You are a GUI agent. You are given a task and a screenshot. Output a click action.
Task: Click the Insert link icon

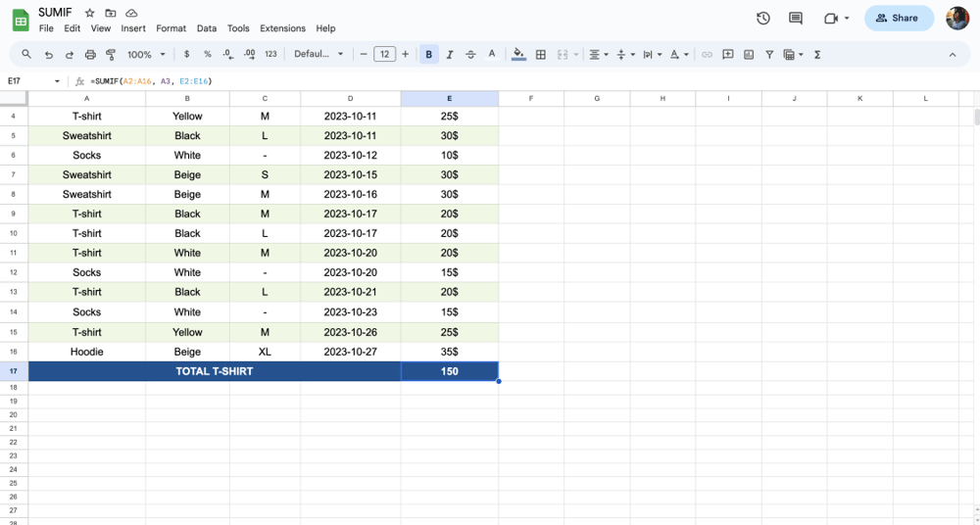click(707, 55)
